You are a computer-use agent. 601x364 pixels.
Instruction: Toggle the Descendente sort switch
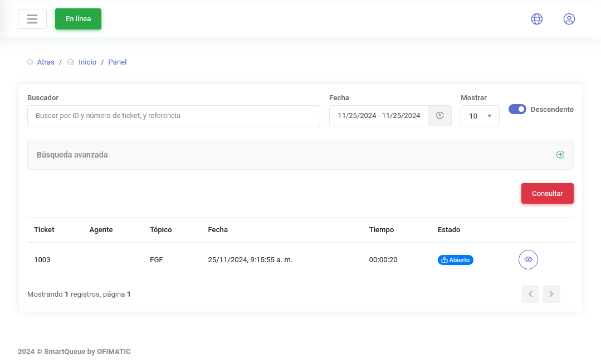tap(517, 109)
